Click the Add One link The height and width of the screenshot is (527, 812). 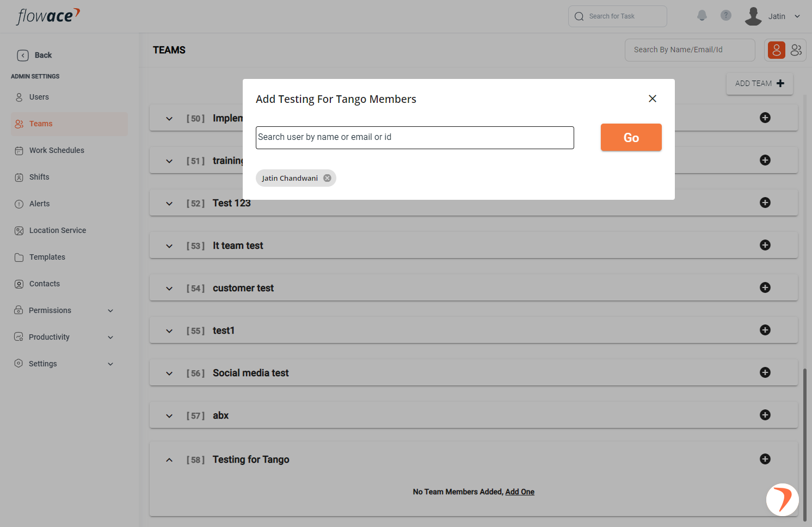click(520, 492)
